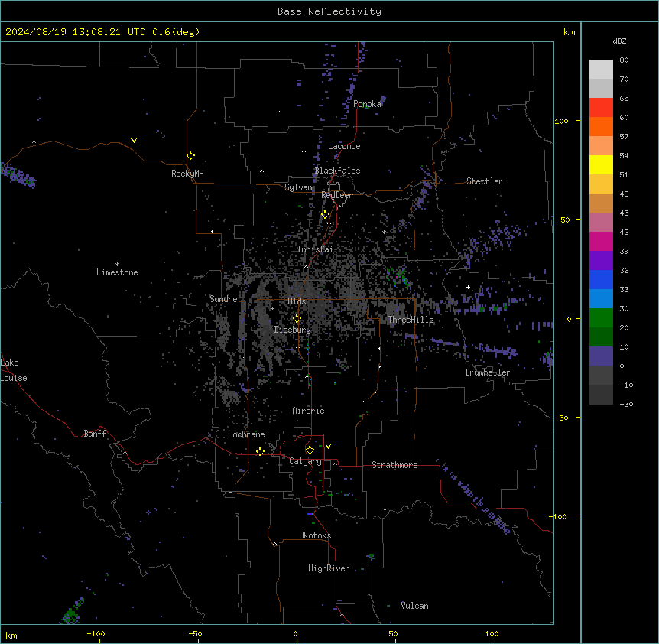Screen dimensions: 659x644
Task: Click the Didsbury label
Action: pos(293,330)
